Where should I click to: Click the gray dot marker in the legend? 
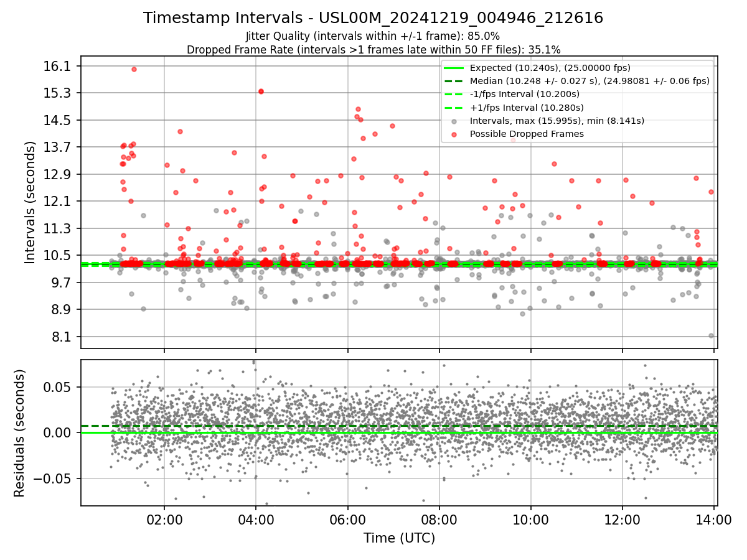[454, 121]
